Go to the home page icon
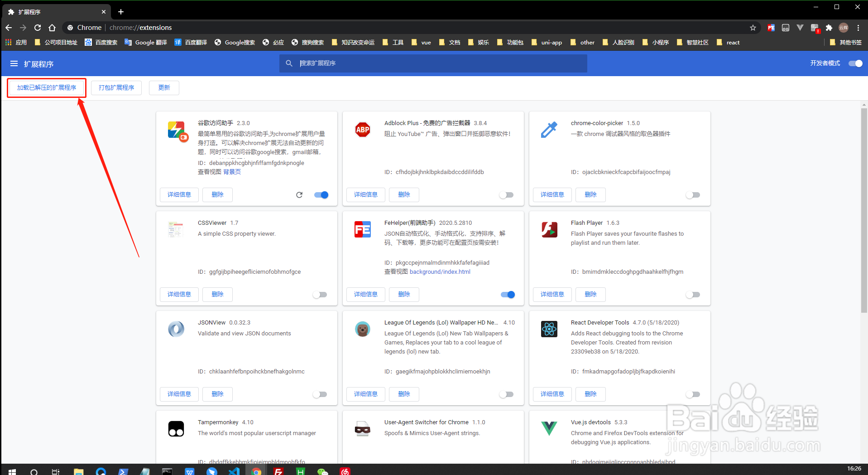Screen dimensions: 868x475 coord(52,28)
